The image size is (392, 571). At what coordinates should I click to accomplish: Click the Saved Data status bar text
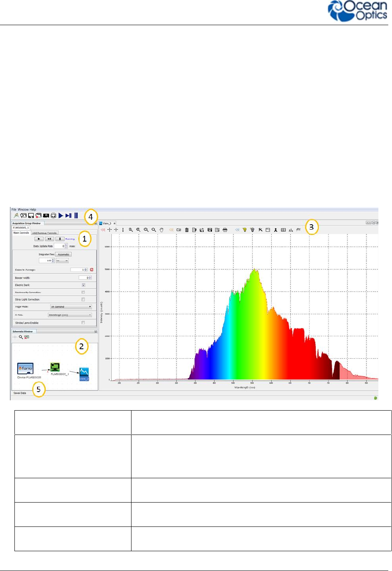tap(20, 393)
